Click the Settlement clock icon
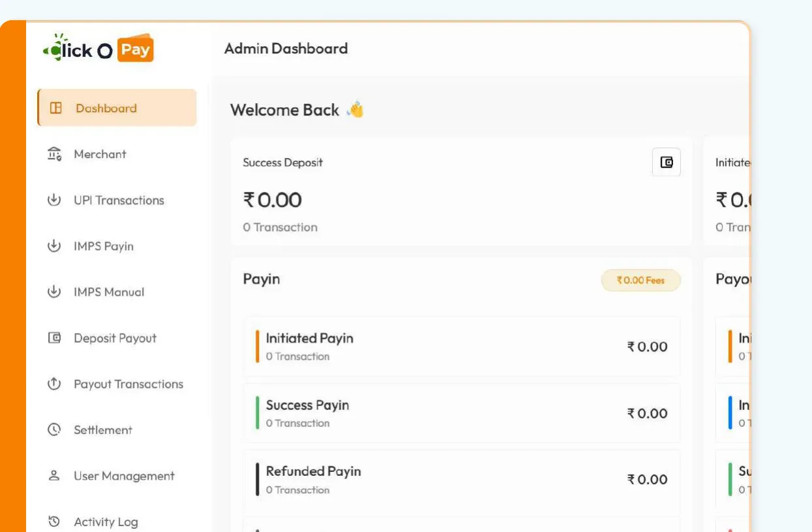812x532 pixels. (54, 430)
